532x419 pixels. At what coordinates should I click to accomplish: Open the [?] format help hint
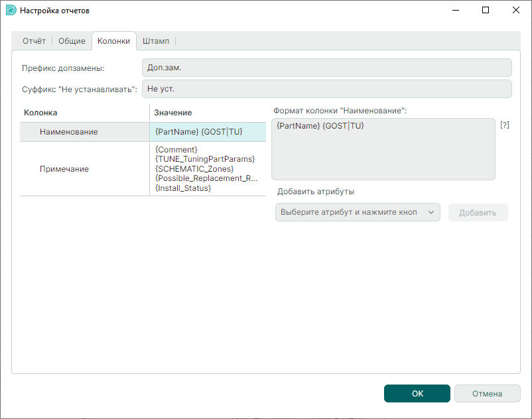[505, 125]
